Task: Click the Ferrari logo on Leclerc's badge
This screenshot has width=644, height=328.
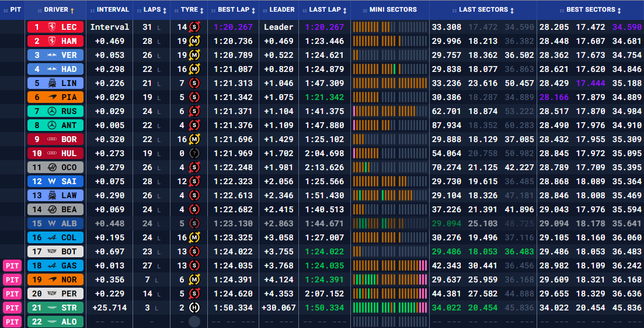Action: [53, 27]
